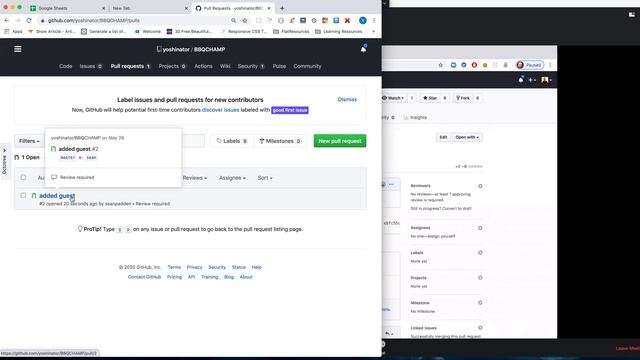Image resolution: width=640 pixels, height=360 pixels.
Task: Open the Security tab
Action: coord(251,66)
